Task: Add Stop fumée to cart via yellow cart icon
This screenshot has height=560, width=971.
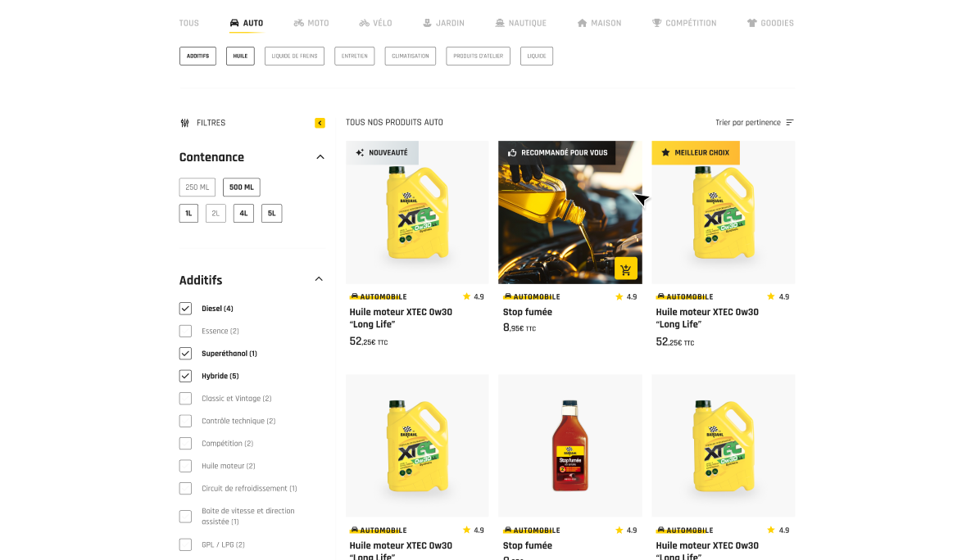Action: click(625, 269)
